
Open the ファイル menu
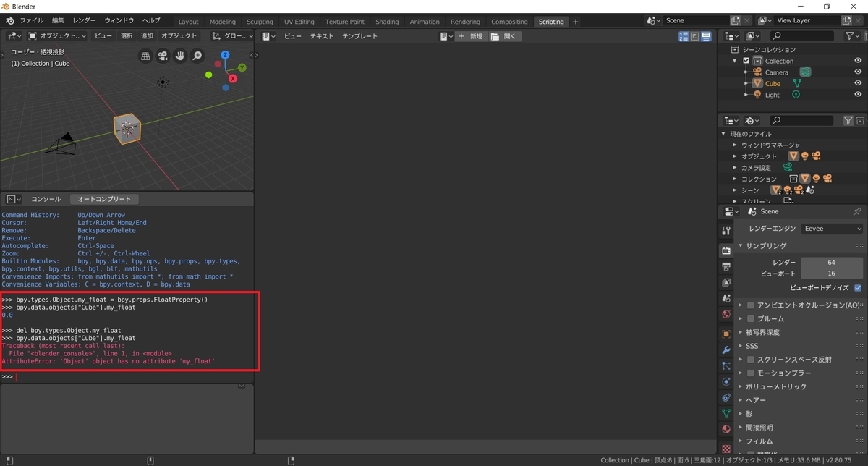pos(31,21)
